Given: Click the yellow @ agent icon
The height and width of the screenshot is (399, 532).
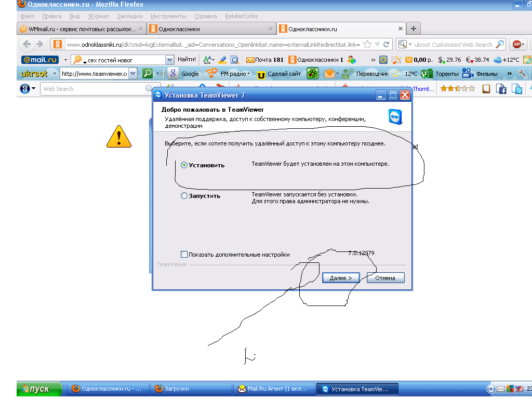Looking at the screenshot, I should point(383,60).
